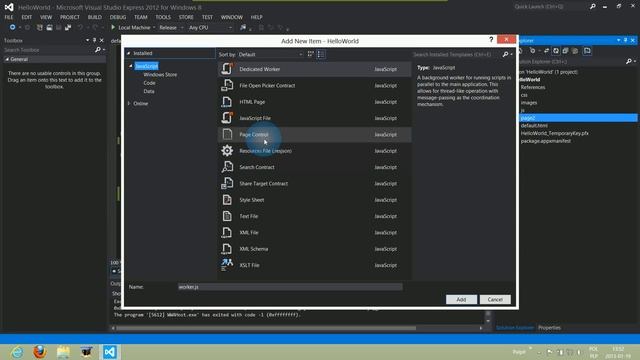Viewport: 640px width, 360px height.
Task: Select the Code category
Action: 149,83
